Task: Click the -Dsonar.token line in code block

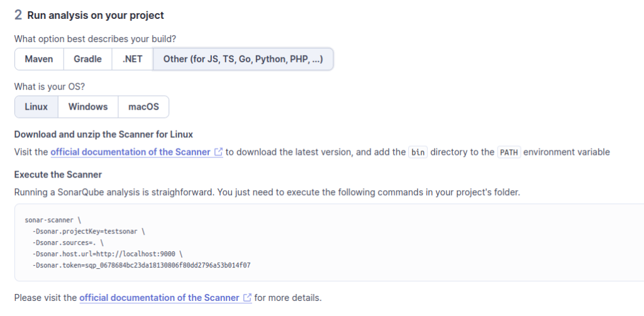Action: tap(142, 266)
